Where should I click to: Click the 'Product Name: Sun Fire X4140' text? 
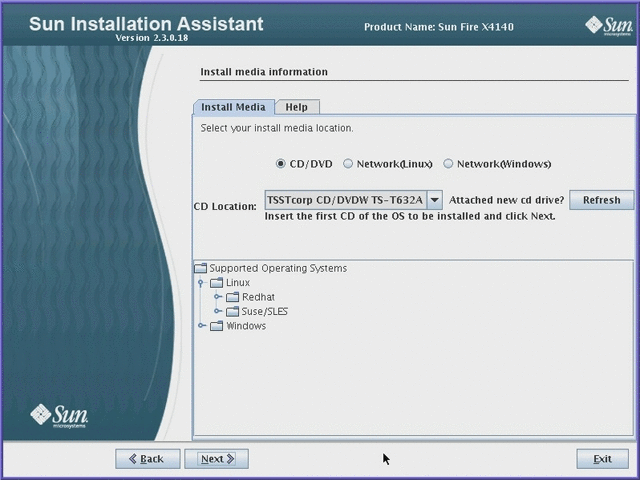(x=439, y=27)
